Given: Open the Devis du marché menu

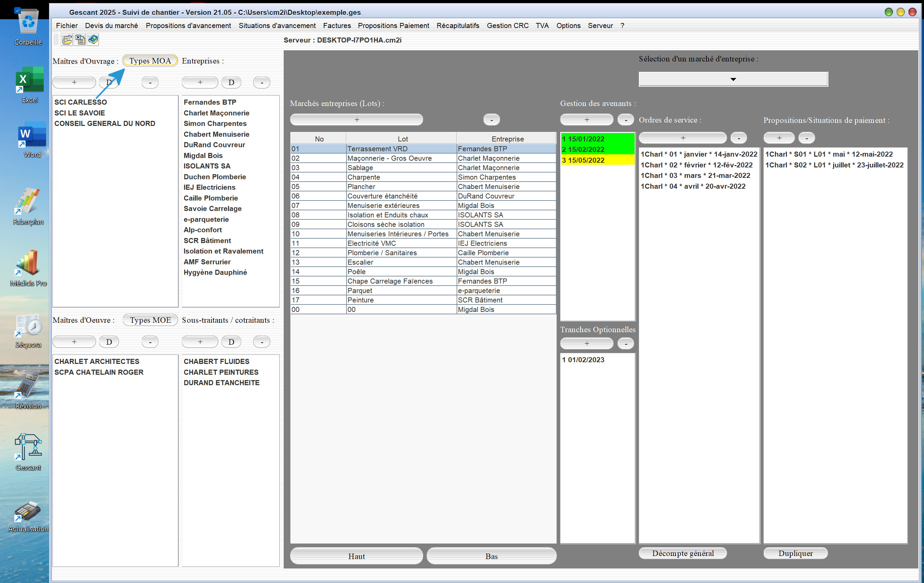Looking at the screenshot, I should (111, 26).
